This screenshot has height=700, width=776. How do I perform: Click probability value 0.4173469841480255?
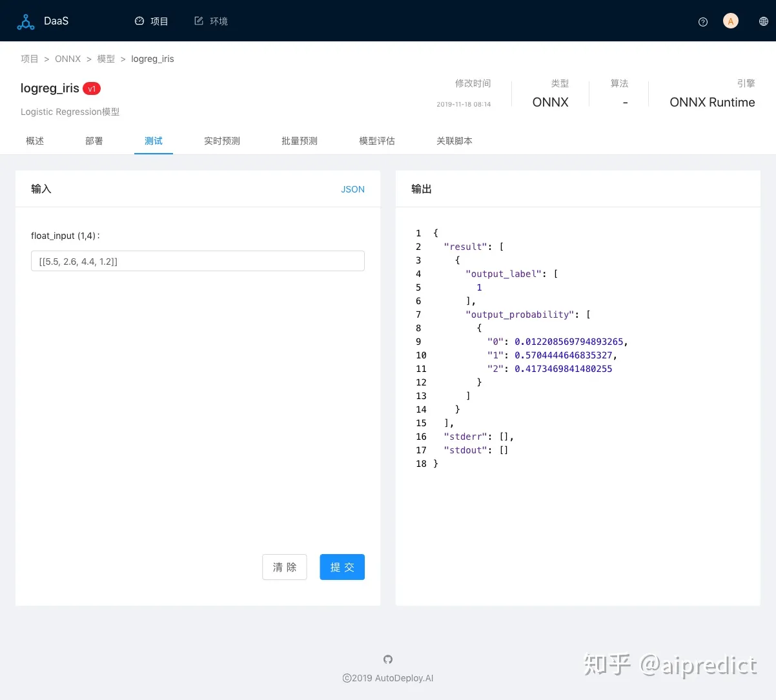point(564,369)
